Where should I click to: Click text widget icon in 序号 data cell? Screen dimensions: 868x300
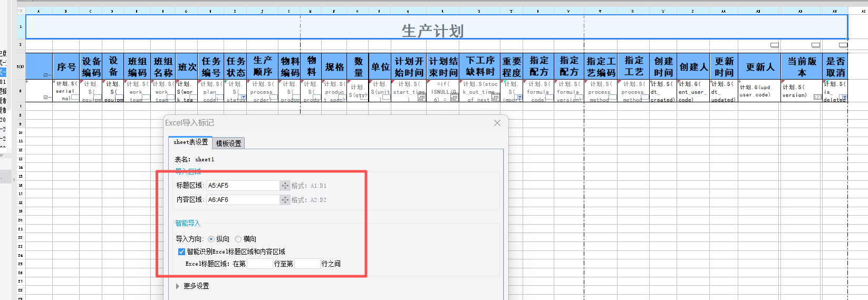[75, 98]
